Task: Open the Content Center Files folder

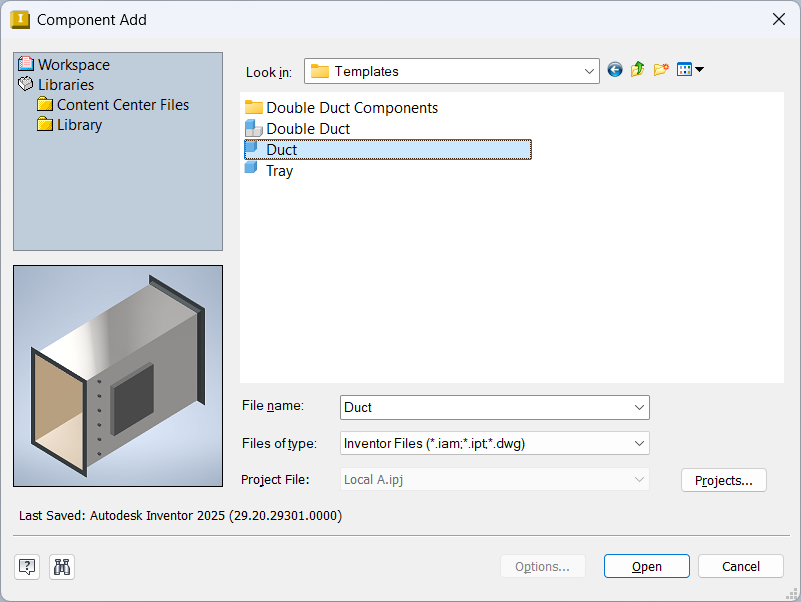Action: pyautogui.click(x=122, y=105)
